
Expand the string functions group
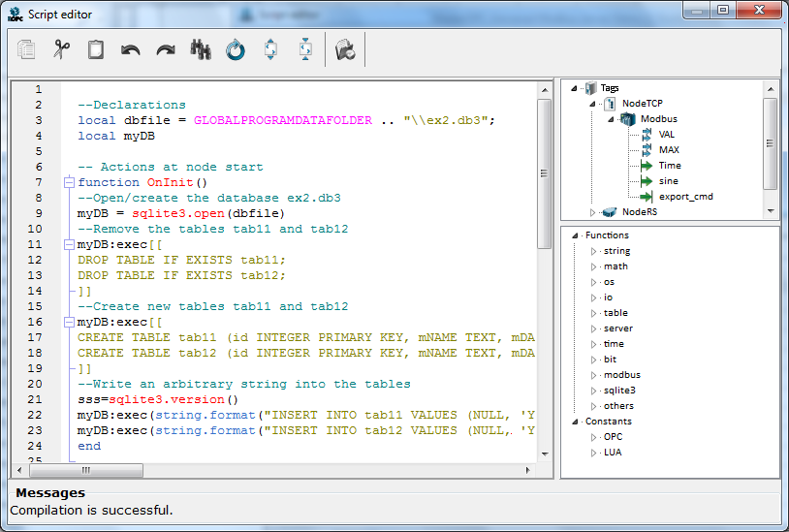(594, 251)
